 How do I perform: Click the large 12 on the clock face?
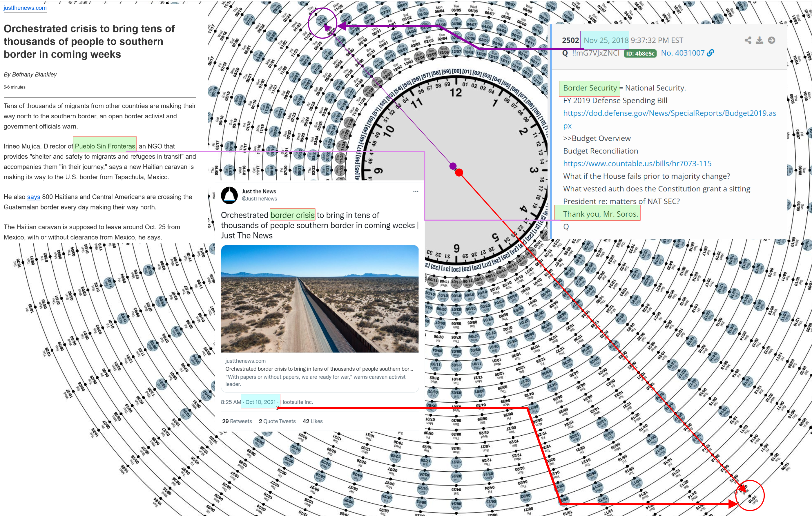point(456,93)
